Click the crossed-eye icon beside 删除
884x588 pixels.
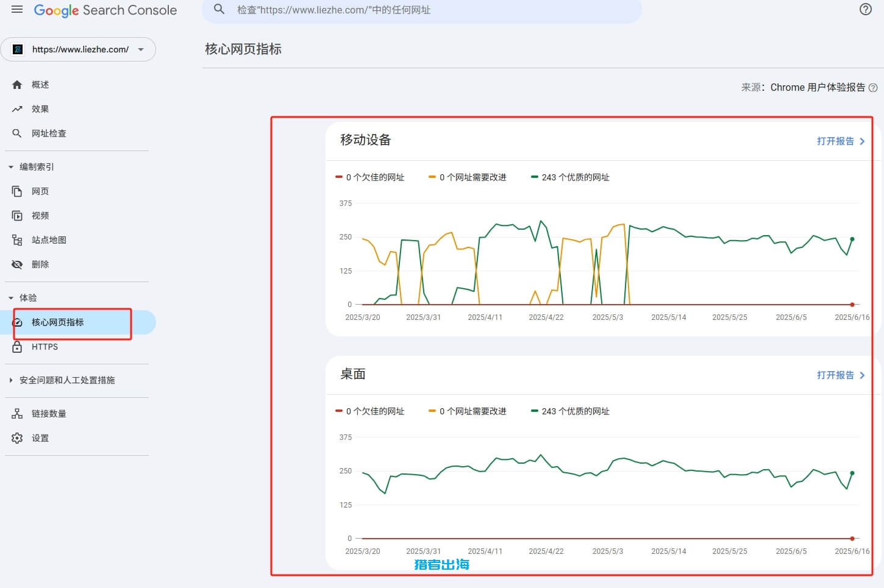click(17, 264)
